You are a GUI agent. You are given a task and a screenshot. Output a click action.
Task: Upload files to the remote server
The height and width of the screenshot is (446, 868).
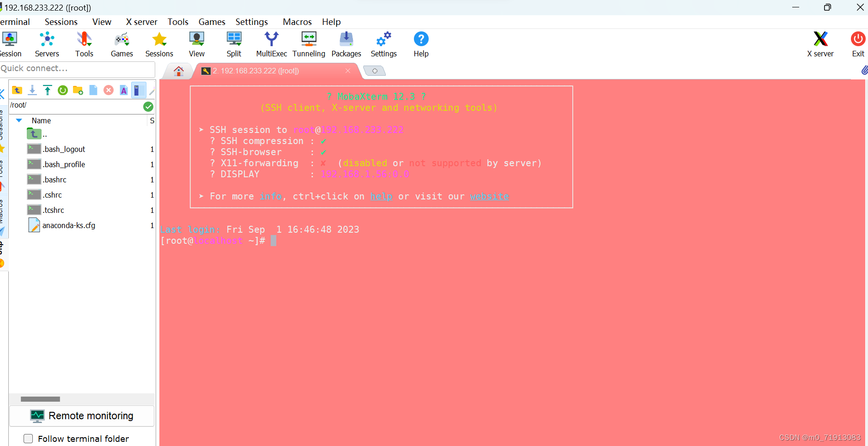(48, 90)
